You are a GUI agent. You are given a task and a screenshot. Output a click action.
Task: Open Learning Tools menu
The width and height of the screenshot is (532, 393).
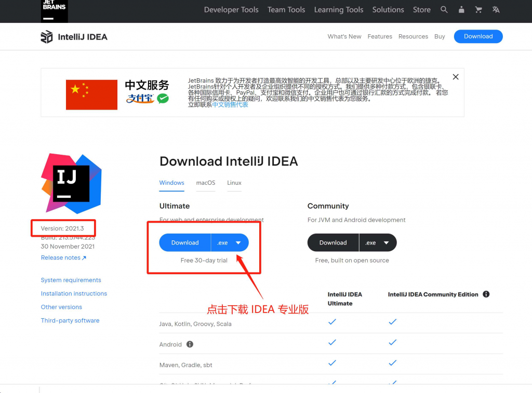[339, 9]
